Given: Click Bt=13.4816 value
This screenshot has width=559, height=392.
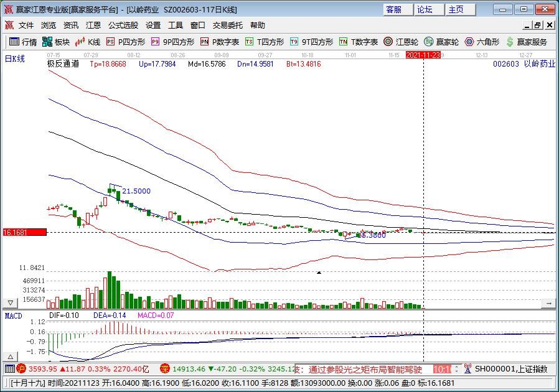Looking at the screenshot, I should 303,64.
